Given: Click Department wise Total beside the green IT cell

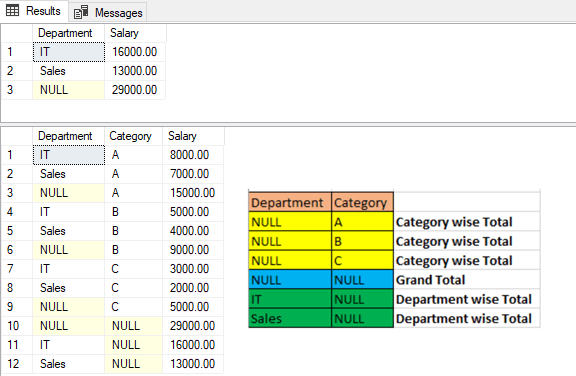Looking at the screenshot, I should [464, 300].
